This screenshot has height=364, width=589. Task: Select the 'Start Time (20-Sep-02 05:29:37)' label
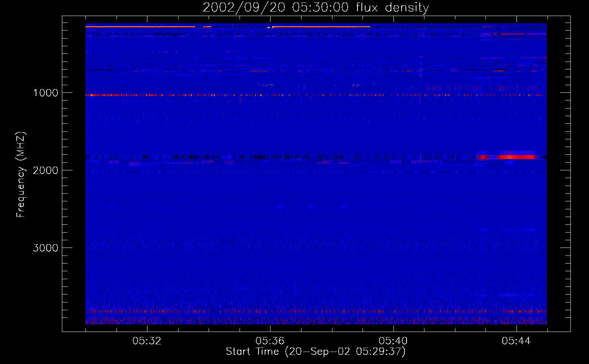[316, 352]
